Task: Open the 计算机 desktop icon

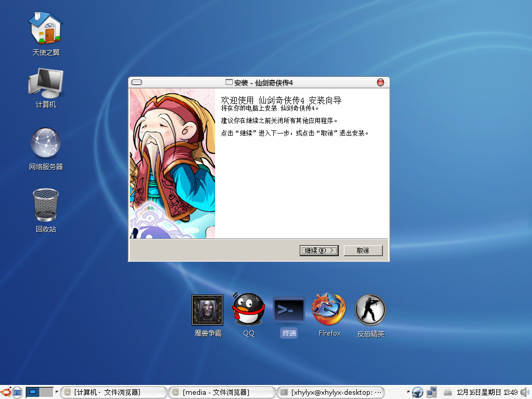Action: click(46, 88)
